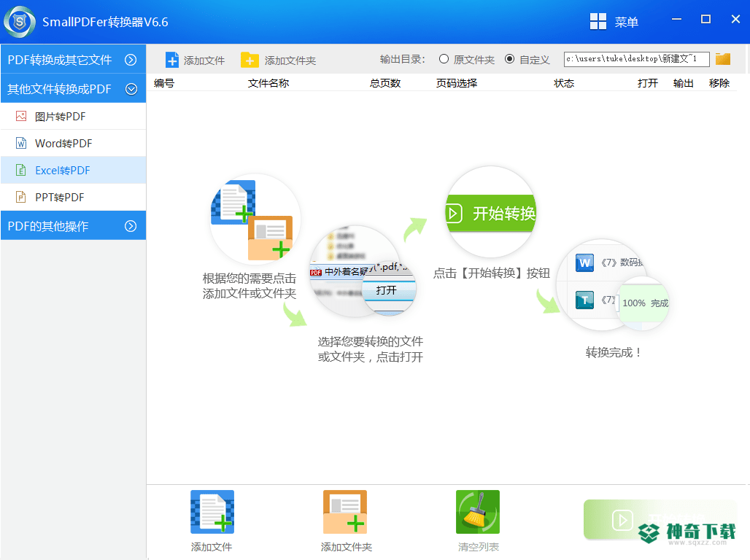
Task: Open the 其他文件转换成PDF category
Action: coord(73,88)
